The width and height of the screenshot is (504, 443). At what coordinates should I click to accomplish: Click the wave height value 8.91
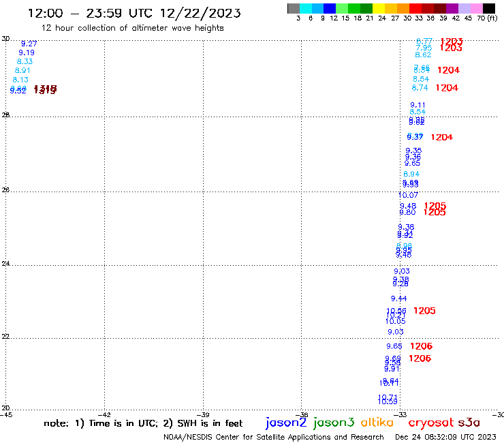click(22, 70)
